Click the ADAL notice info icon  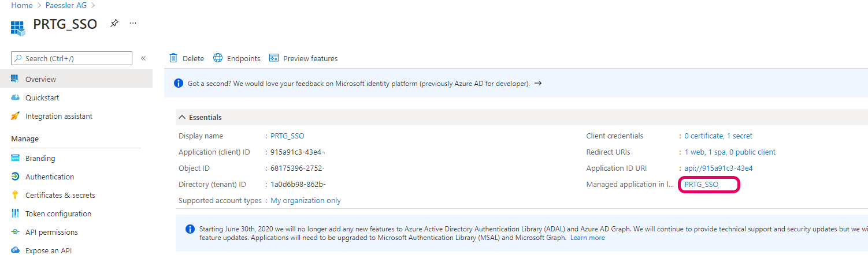pyautogui.click(x=190, y=229)
